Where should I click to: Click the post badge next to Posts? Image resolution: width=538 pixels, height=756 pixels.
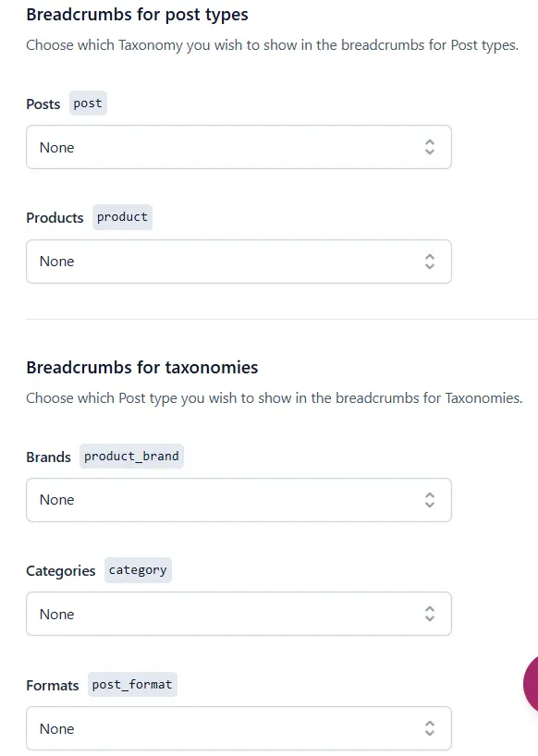pos(87,103)
